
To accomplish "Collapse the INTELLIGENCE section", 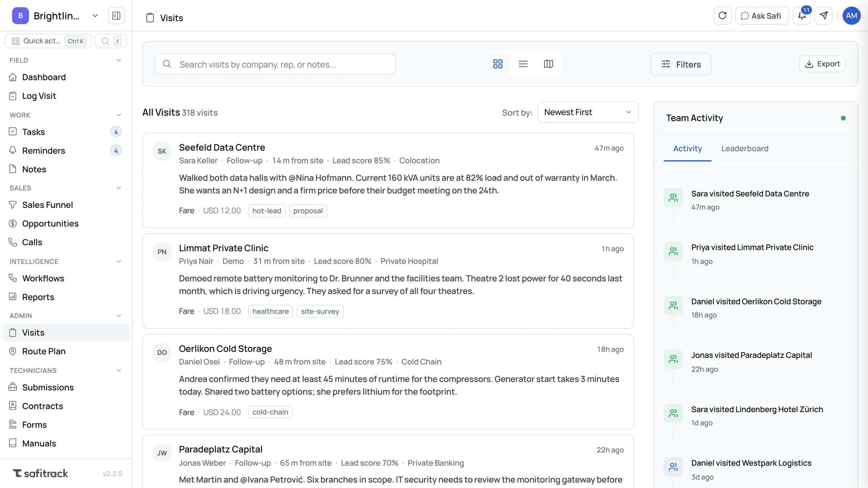I will coord(119,261).
